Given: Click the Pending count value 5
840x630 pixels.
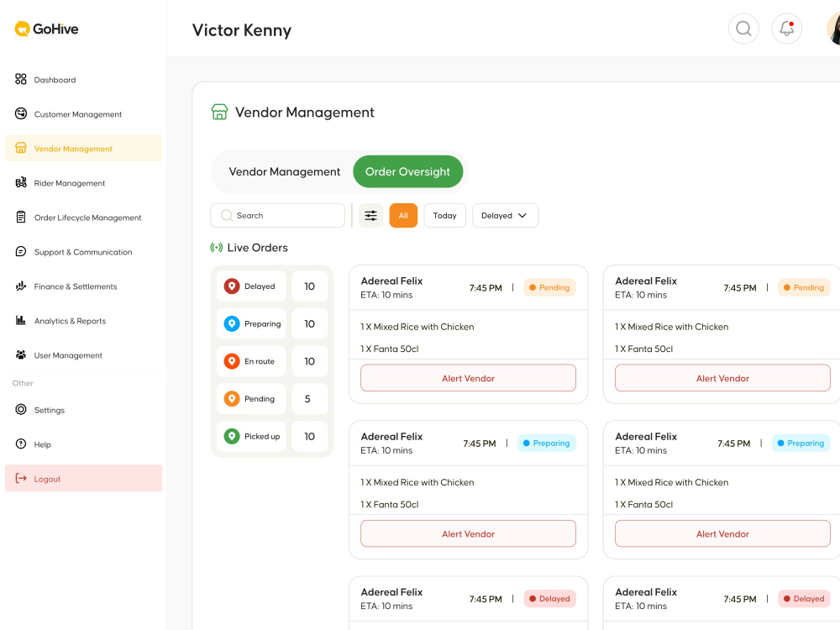Looking at the screenshot, I should point(307,398).
